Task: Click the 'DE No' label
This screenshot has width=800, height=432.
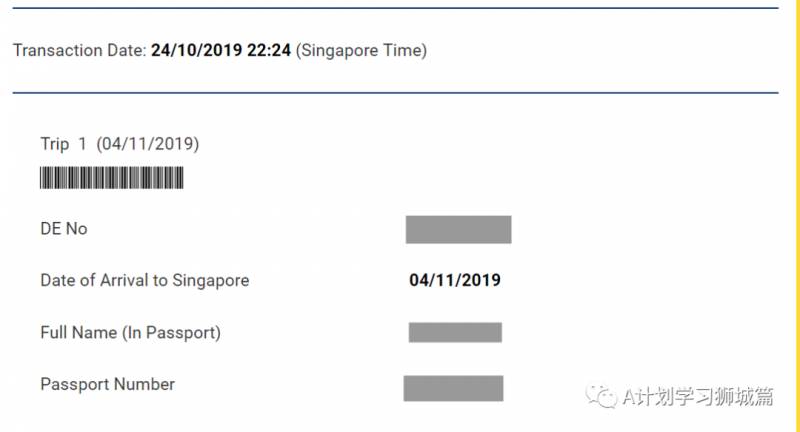Action: pos(64,229)
